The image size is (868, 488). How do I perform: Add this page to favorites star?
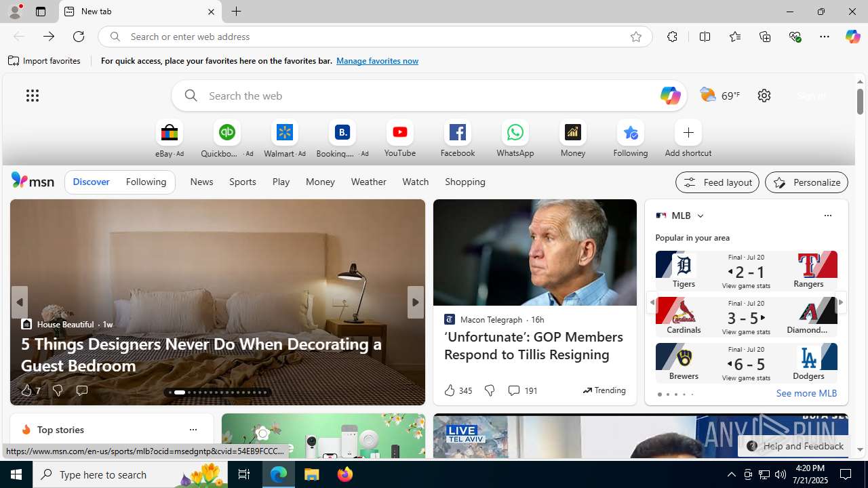click(635, 37)
